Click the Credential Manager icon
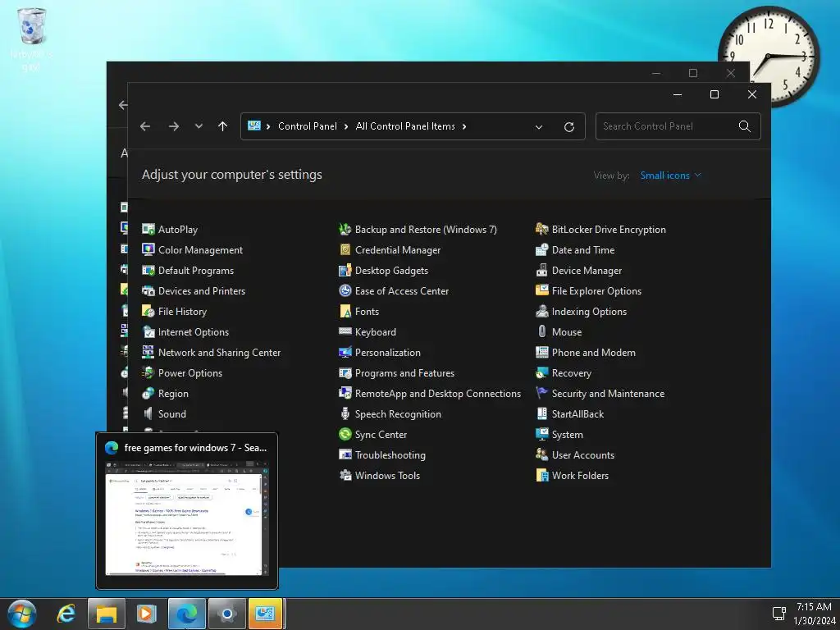 tap(345, 249)
